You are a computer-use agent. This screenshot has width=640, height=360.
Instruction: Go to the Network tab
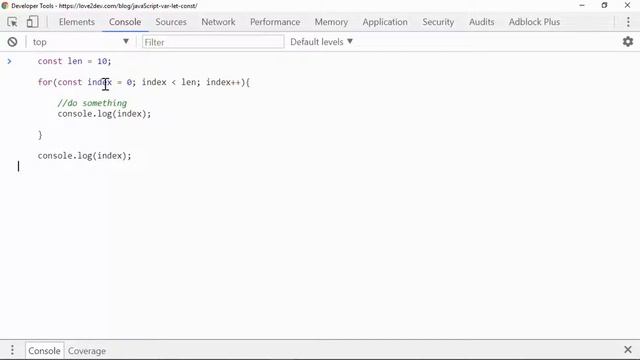click(218, 22)
